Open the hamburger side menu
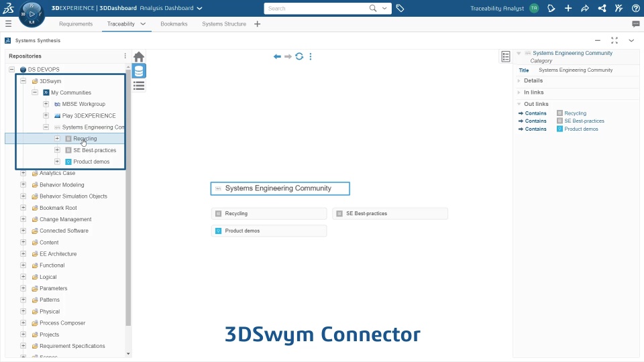The width and height of the screenshot is (644, 362). point(8,24)
